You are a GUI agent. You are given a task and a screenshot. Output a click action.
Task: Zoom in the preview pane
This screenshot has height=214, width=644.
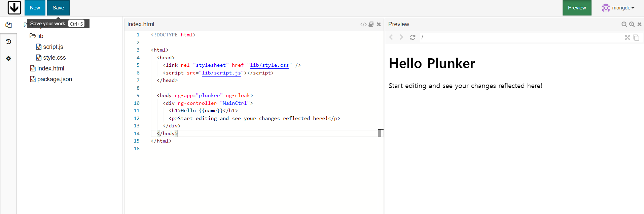(632, 24)
